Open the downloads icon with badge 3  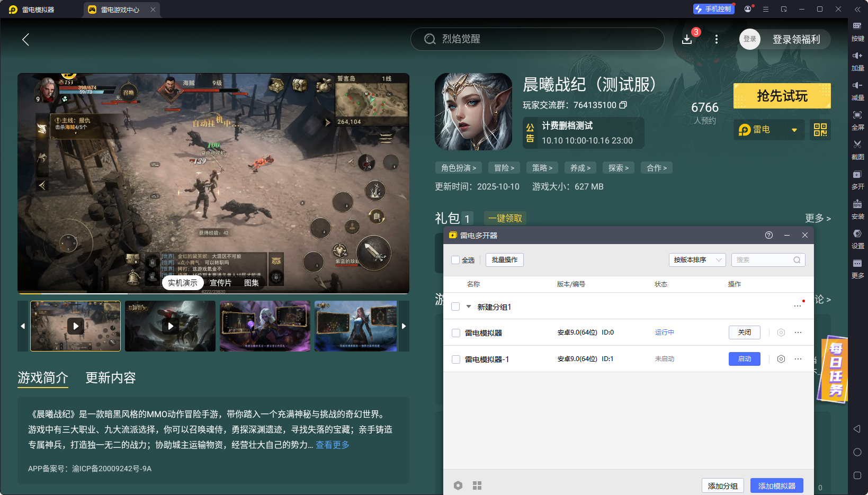click(x=687, y=39)
